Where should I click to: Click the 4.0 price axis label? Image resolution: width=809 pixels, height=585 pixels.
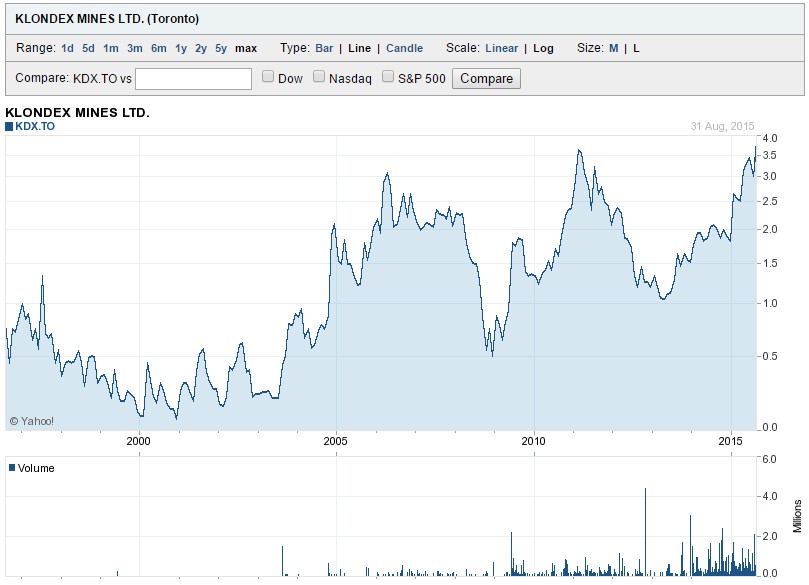(770, 138)
